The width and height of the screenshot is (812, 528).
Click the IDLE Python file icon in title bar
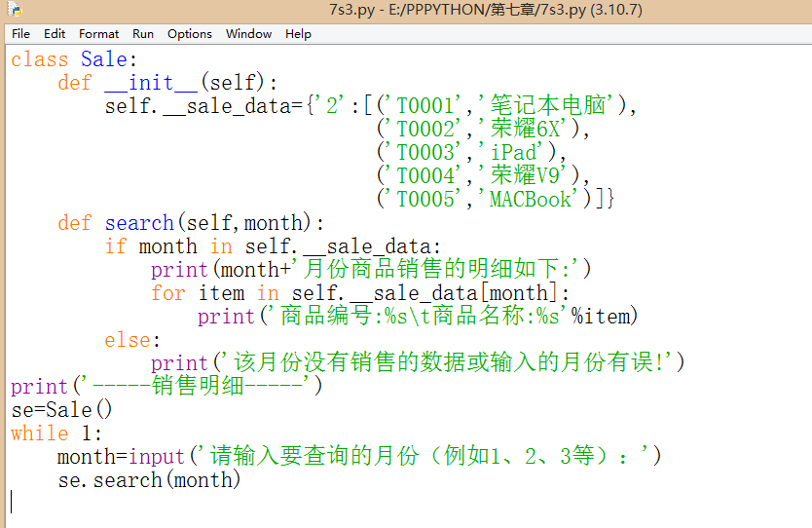(15, 9)
